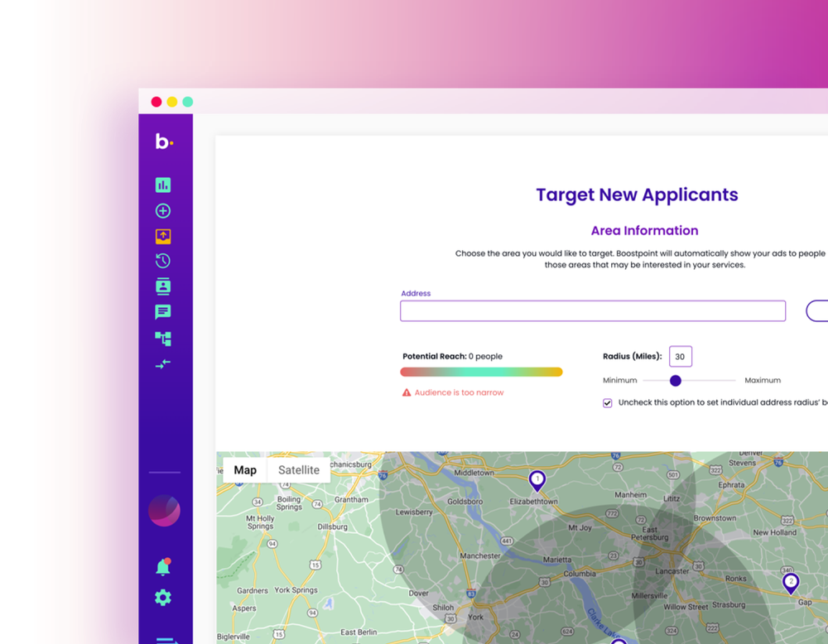Select the integrations flowchart icon

(162, 339)
